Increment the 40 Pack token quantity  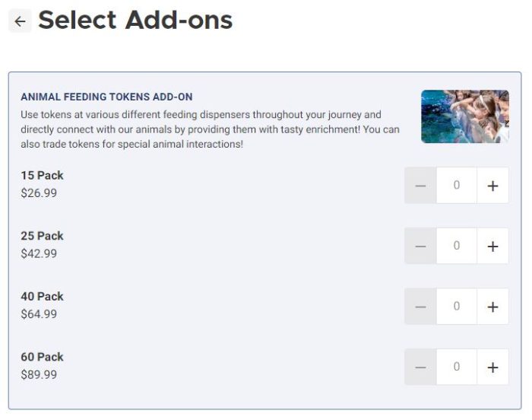point(492,307)
